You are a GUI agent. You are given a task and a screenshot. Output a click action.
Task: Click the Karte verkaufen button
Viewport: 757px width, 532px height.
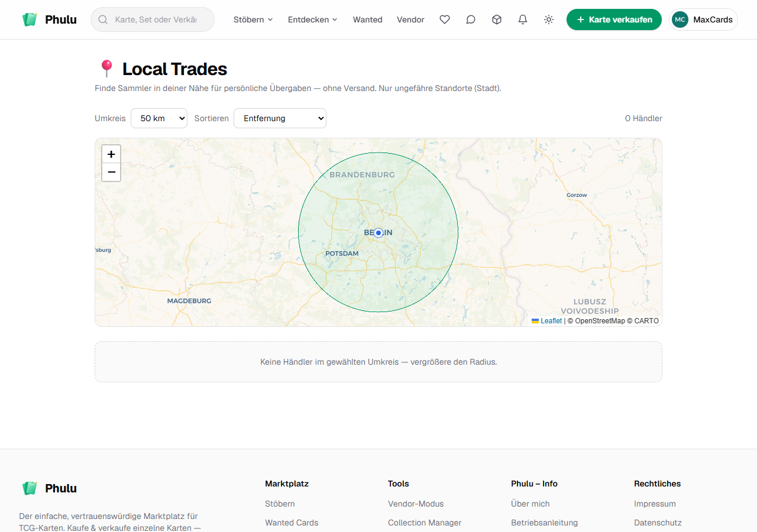614,20
